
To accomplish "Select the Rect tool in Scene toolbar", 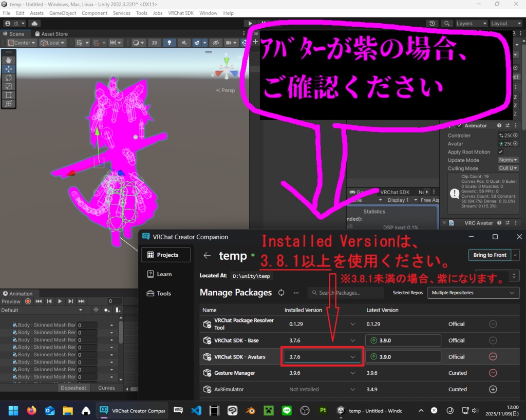I will [x=8, y=95].
